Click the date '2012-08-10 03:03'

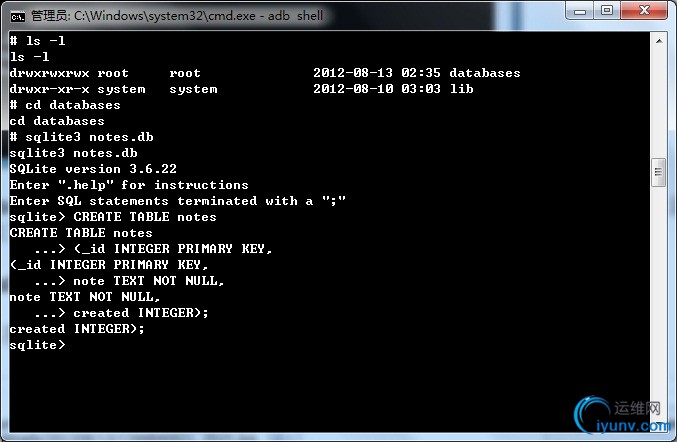[377, 89]
